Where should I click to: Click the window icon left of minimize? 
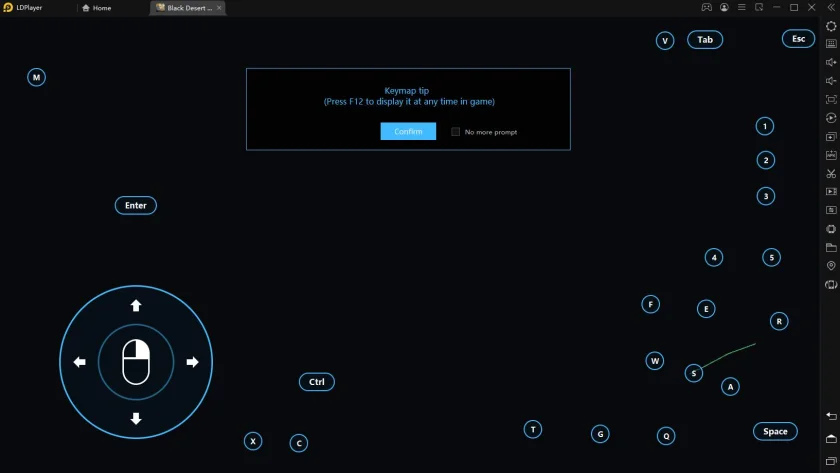(759, 7)
